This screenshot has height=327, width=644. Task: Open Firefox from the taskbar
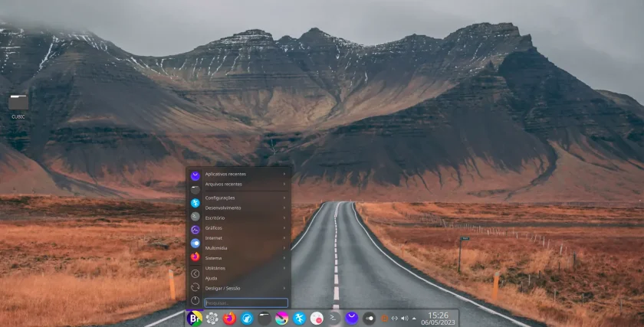click(229, 319)
